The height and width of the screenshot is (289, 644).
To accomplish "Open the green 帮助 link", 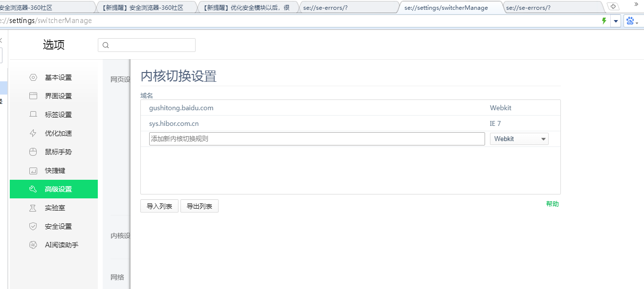I will click(x=552, y=204).
